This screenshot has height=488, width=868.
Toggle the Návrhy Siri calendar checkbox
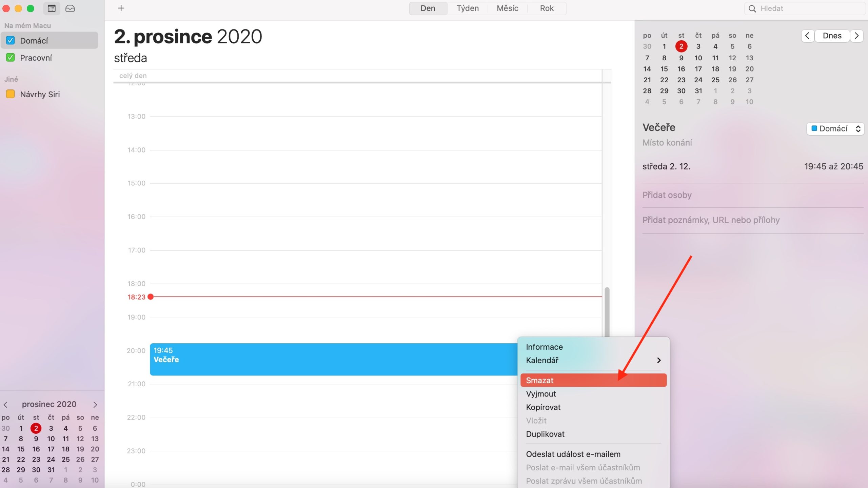[x=11, y=94]
